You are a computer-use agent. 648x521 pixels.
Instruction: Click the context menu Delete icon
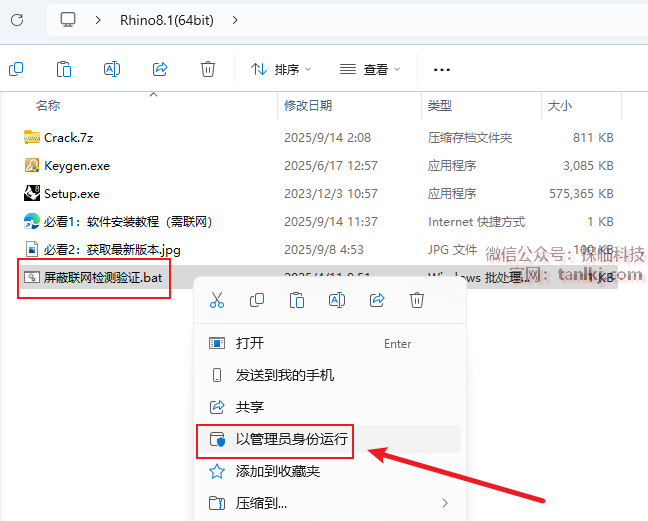(417, 300)
